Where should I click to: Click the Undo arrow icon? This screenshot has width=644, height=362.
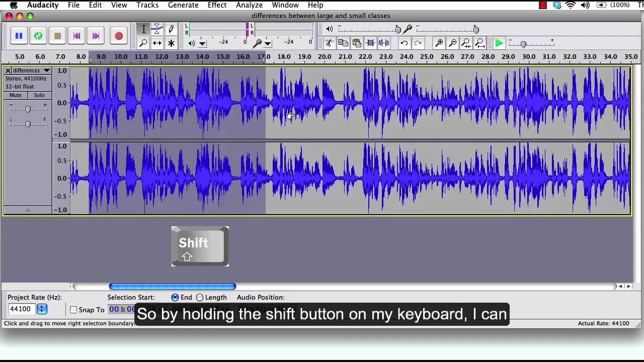404,43
